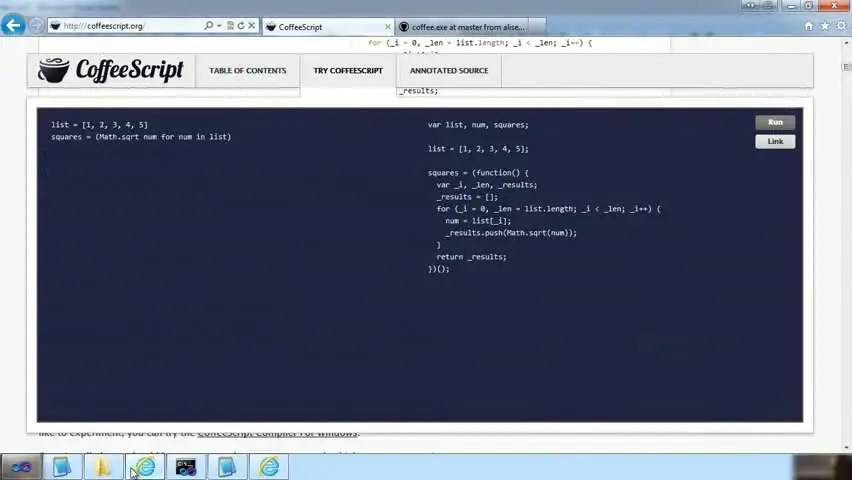
Task: Click the CoffeeScript logo
Action: pos(111,70)
